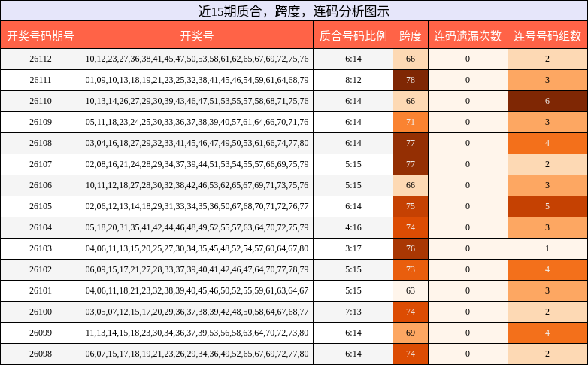Click span value 71 in row 26109
Viewport: 588px width, 365px height.
coord(411,122)
